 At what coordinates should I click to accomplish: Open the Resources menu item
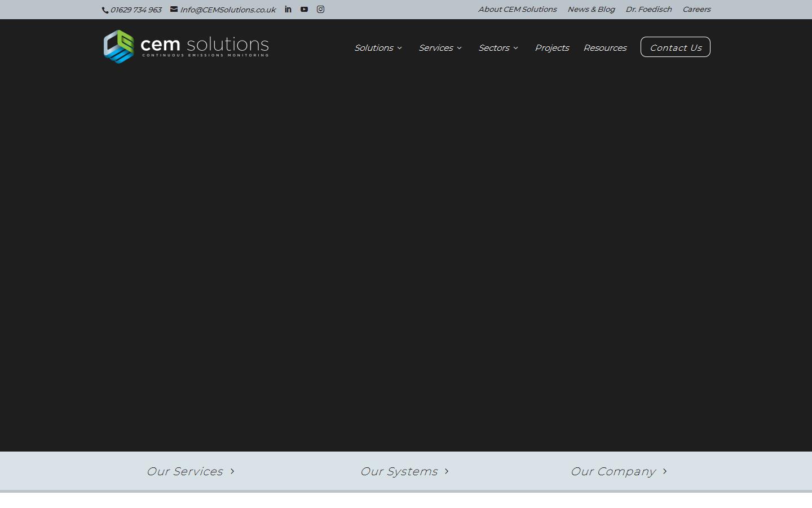point(604,48)
